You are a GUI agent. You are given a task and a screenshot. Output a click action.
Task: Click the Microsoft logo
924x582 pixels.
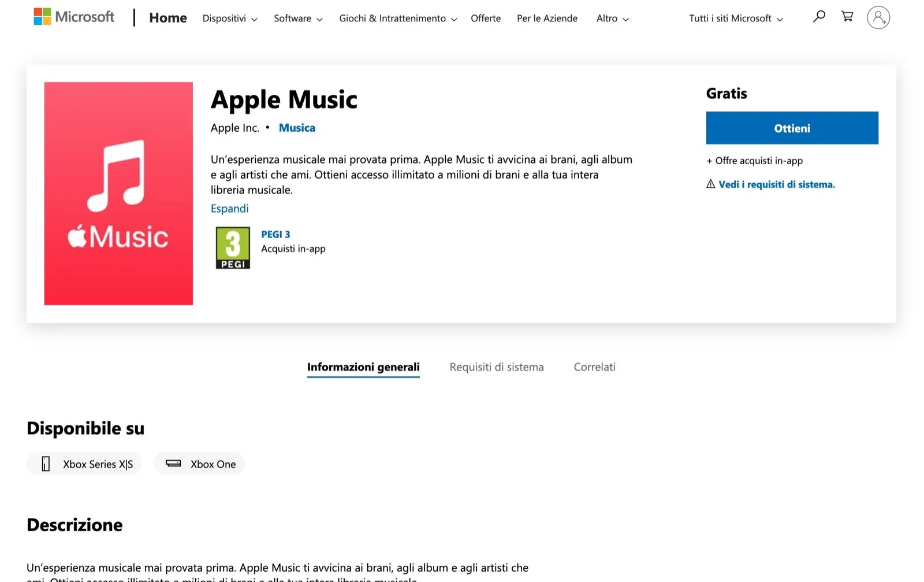74,17
